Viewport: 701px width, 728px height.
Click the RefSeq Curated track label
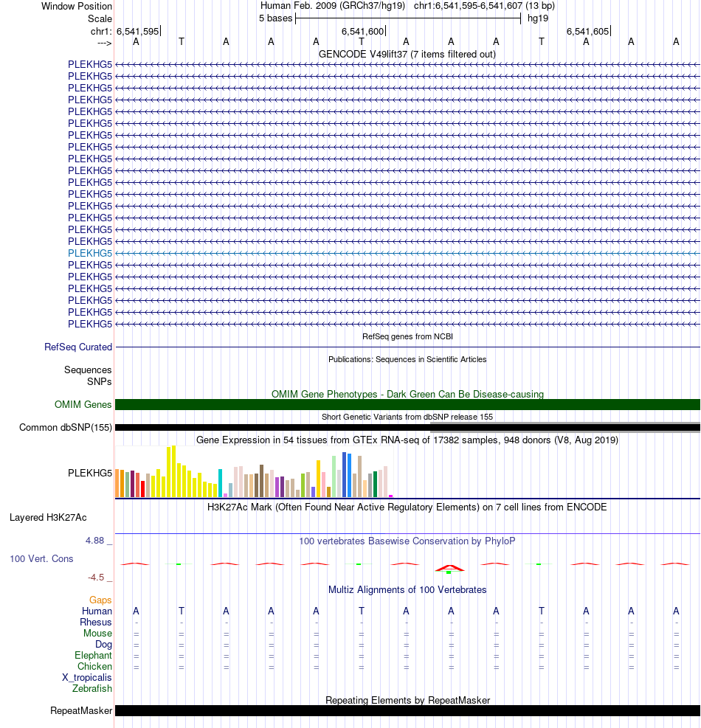(x=78, y=347)
